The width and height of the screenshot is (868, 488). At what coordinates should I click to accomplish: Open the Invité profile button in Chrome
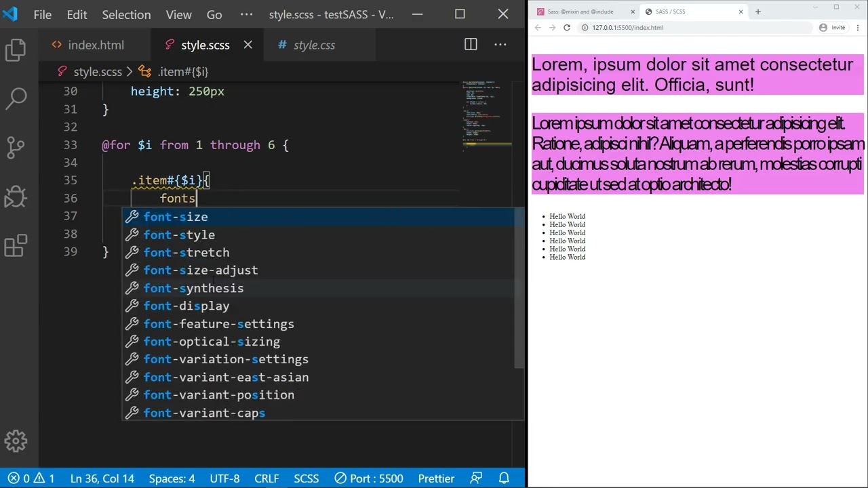833,28
